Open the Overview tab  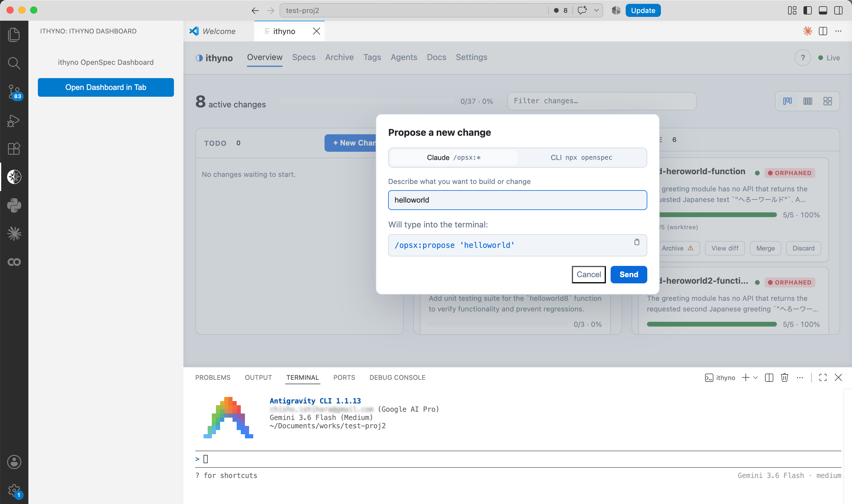[x=264, y=57]
